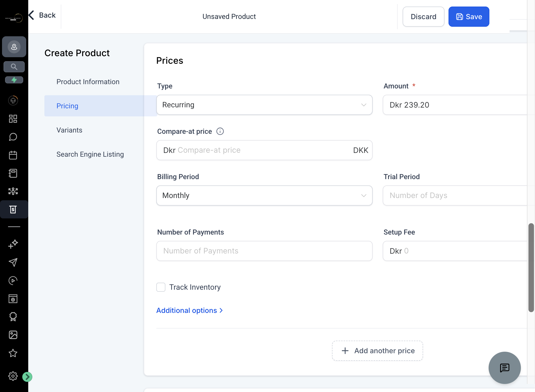This screenshot has width=535, height=392.
Task: Check the Track Inventory checkbox
Action: (161, 287)
